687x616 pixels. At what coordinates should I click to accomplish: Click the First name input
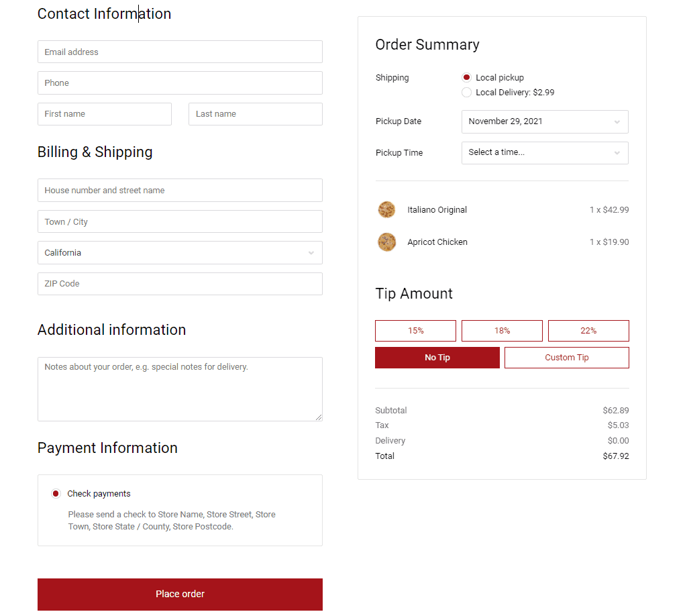(x=105, y=114)
